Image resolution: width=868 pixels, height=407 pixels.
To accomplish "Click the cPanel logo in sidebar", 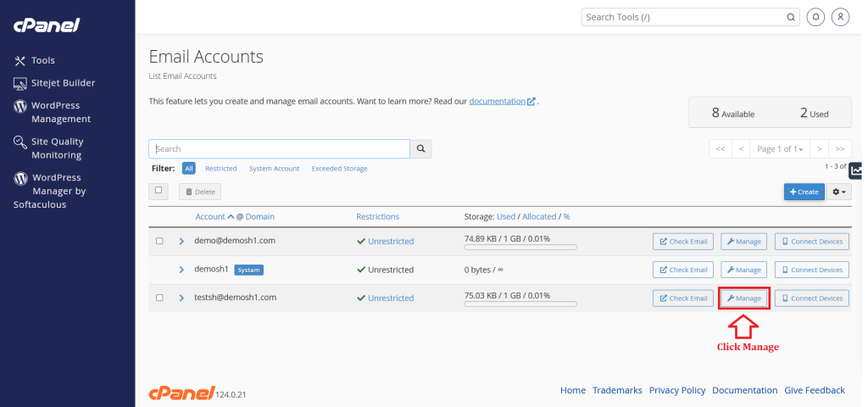I will (47, 25).
